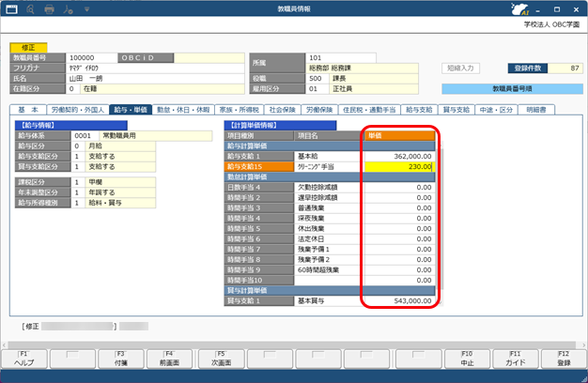Click the 深夜残業 item name
The image size is (588, 383).
tap(311, 218)
